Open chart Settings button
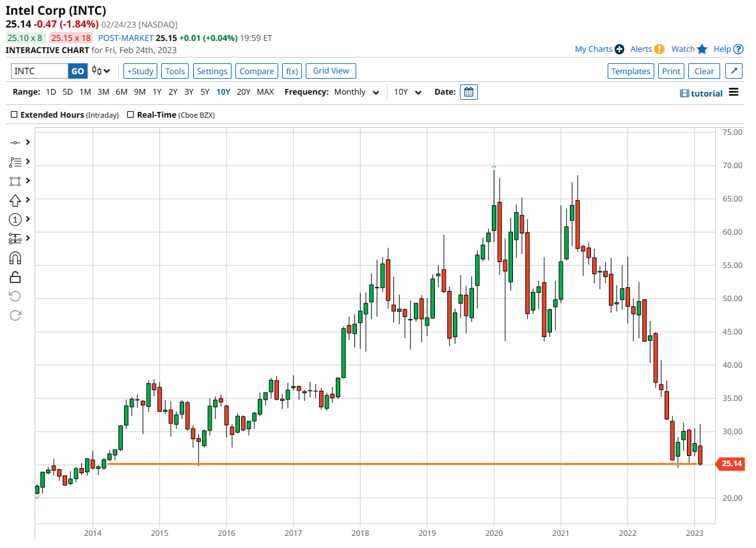This screenshot has width=756, height=548. pyautogui.click(x=212, y=72)
